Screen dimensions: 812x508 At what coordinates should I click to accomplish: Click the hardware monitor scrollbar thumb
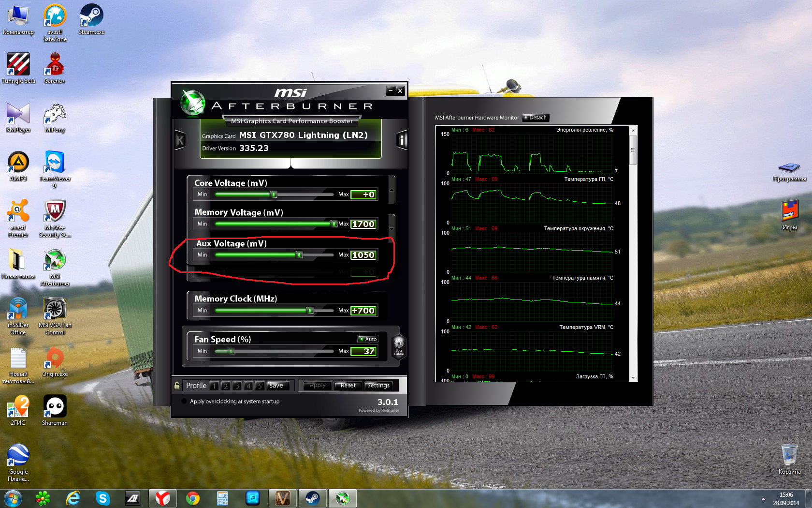[633, 150]
